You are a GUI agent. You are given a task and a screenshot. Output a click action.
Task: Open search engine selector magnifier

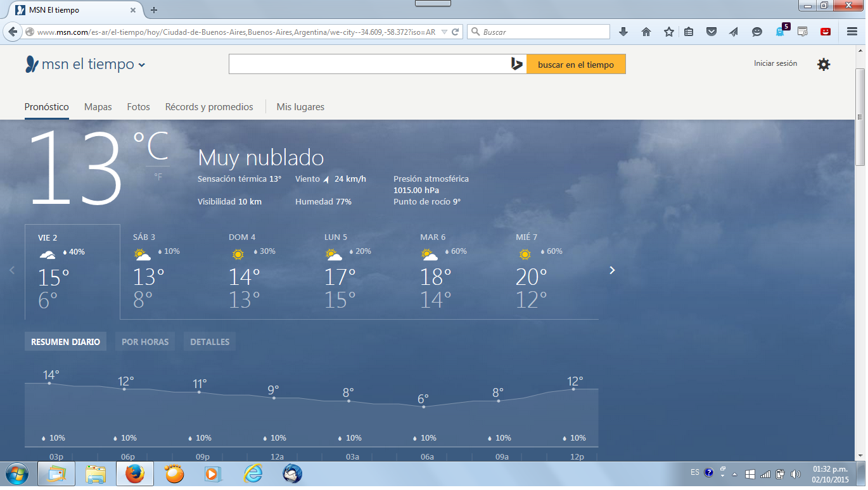pos(475,32)
